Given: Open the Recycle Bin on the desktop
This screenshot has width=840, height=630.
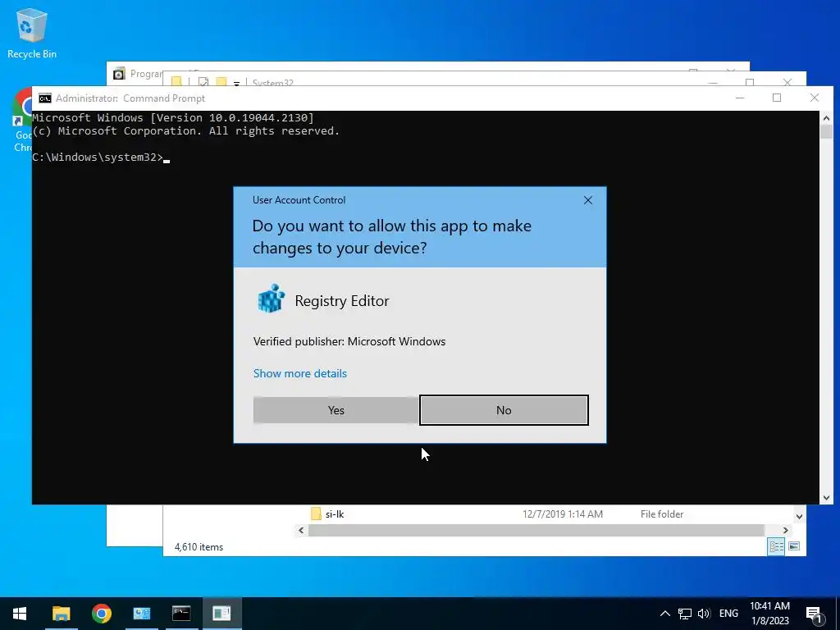Looking at the screenshot, I should pyautogui.click(x=32, y=33).
